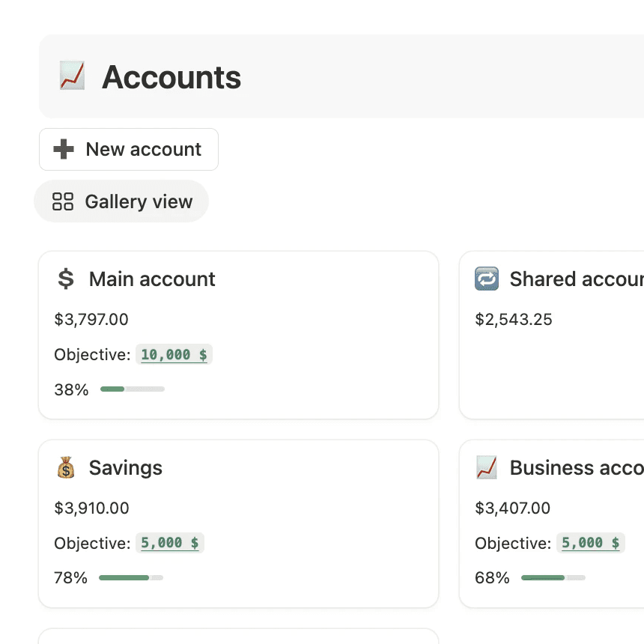The height and width of the screenshot is (644, 644).
Task: Open the Main account card title
Action: [152, 279]
